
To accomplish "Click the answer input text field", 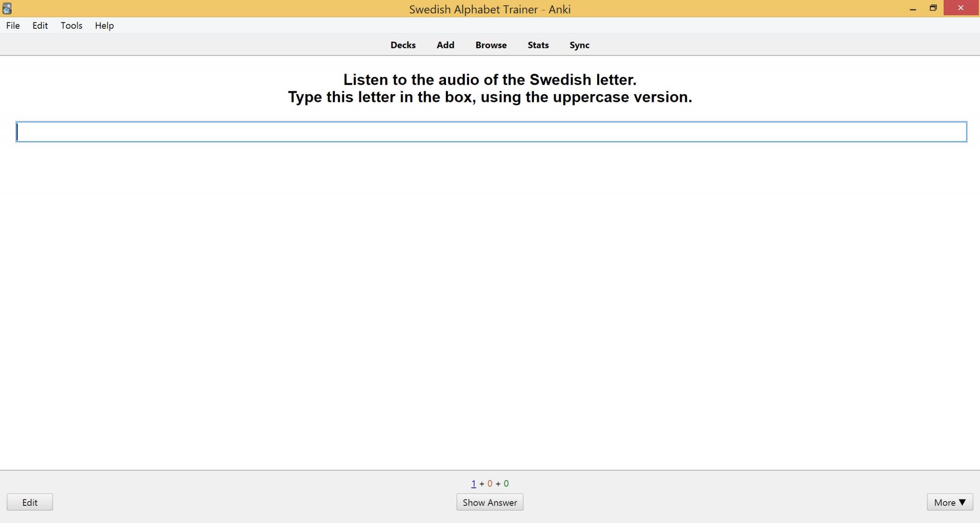I will (x=490, y=131).
